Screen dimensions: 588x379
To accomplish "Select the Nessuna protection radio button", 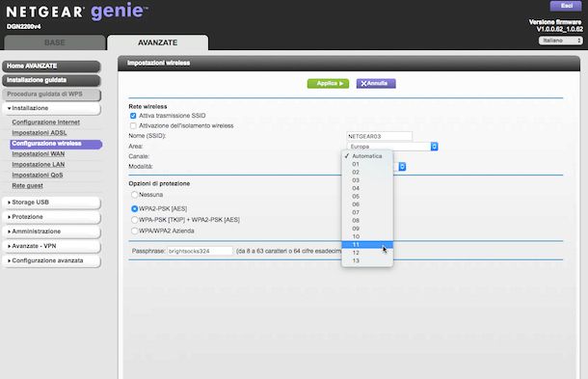I will [x=134, y=195].
